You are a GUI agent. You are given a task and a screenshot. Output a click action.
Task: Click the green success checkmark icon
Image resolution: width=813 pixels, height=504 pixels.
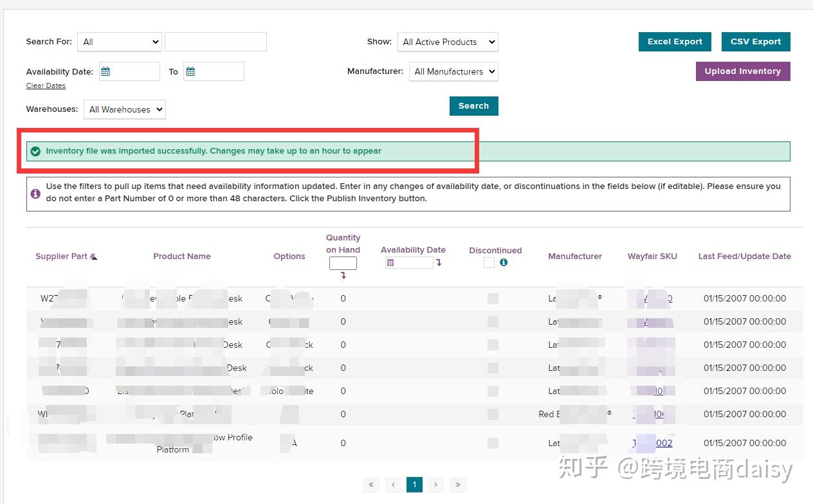35,150
